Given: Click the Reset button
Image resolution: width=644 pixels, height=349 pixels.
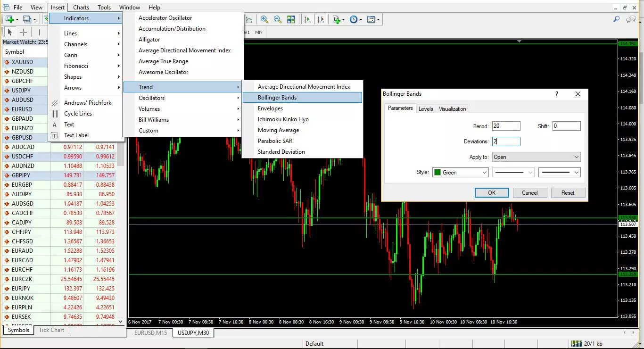Looking at the screenshot, I should [568, 192].
